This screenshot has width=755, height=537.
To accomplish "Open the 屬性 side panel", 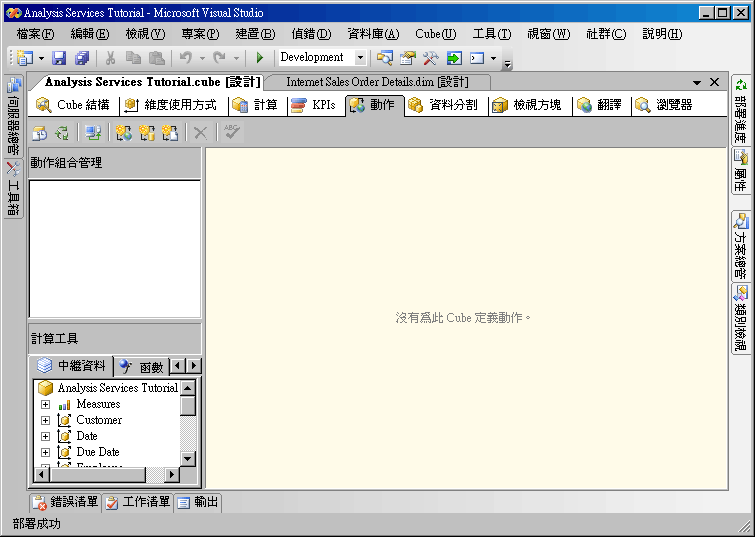I will pyautogui.click(x=741, y=170).
